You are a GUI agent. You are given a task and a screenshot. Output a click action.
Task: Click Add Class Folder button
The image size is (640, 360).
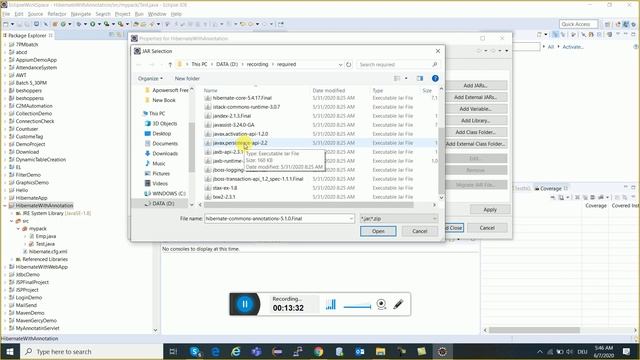click(x=476, y=132)
